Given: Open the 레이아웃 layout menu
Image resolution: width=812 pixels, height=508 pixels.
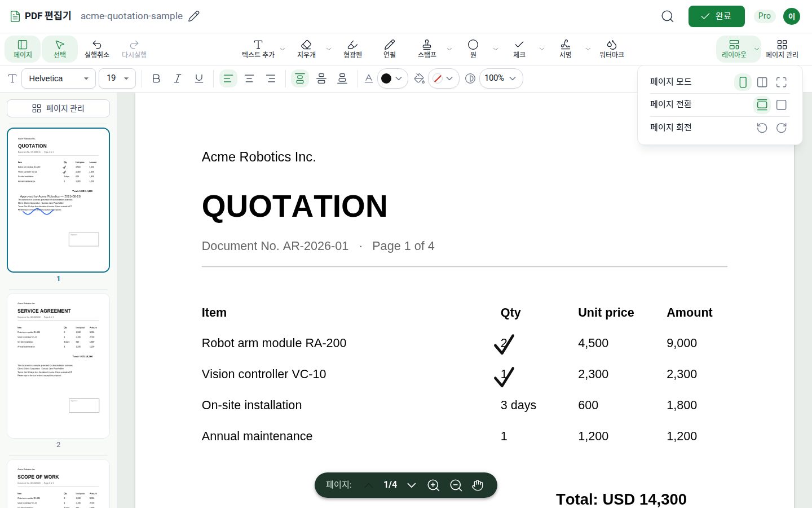Looking at the screenshot, I should 734,49.
